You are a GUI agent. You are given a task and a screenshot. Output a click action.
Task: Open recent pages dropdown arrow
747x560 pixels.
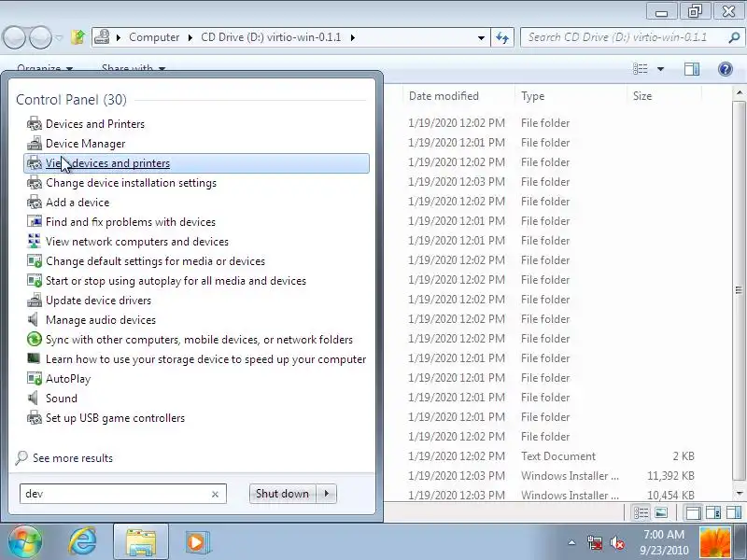60,37
